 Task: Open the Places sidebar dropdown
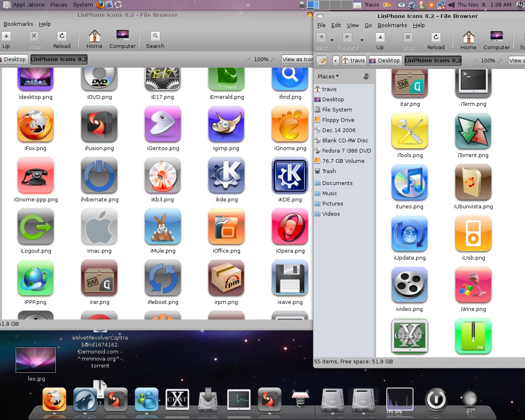tap(328, 76)
